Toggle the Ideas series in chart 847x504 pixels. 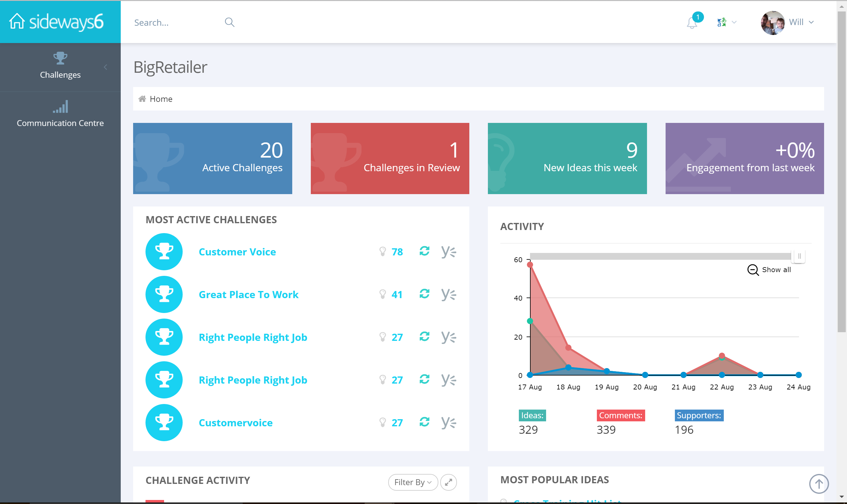tap(532, 415)
